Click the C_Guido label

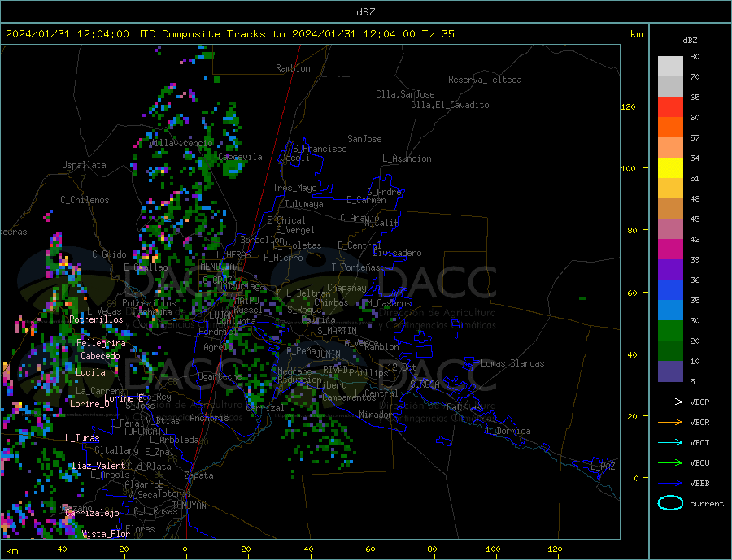click(x=109, y=254)
